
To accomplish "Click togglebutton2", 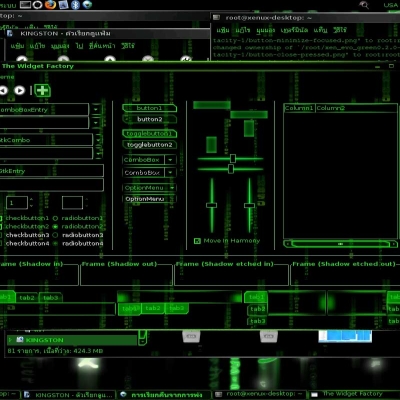I will coord(149,145).
